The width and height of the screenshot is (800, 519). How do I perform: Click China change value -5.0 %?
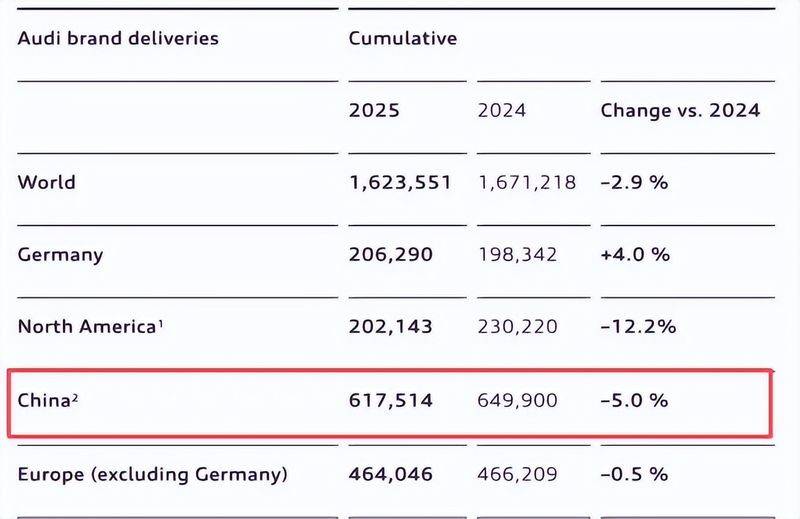(x=634, y=400)
